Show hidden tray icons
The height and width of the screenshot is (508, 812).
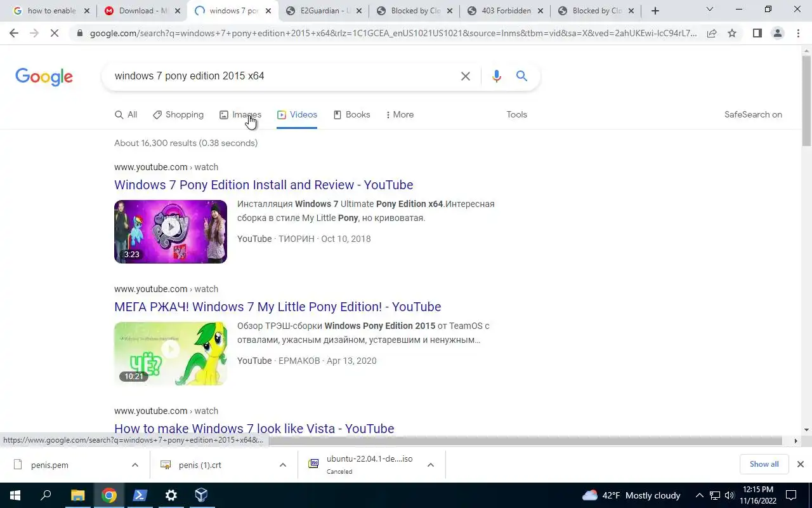(x=699, y=495)
